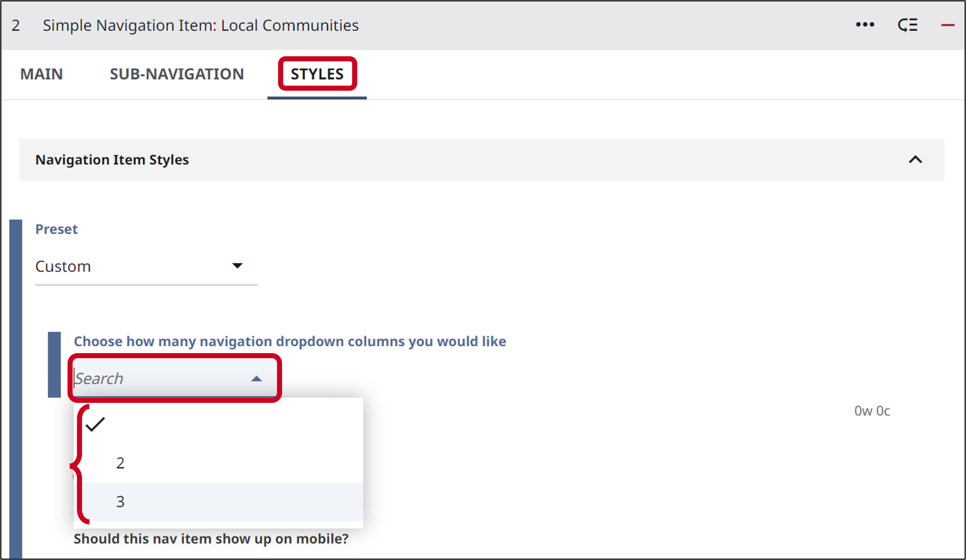The height and width of the screenshot is (560, 966).
Task: Click the '0w 0c' counter text
Action: point(872,411)
